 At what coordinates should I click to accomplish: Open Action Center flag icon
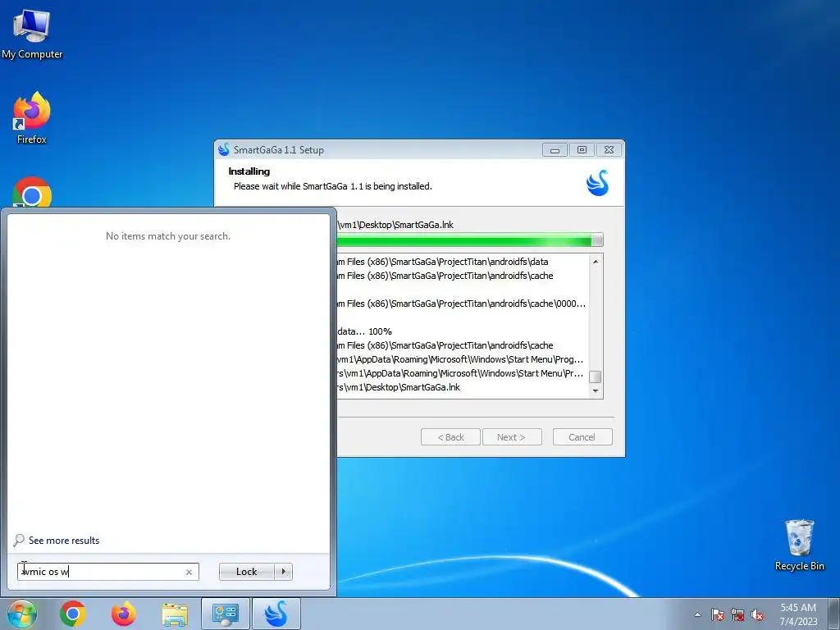pyautogui.click(x=718, y=615)
